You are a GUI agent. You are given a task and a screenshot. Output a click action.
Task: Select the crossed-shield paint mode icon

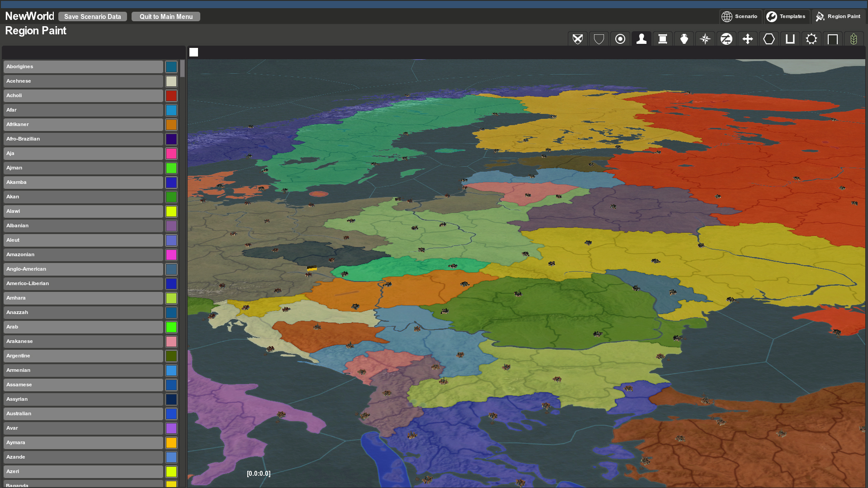coord(578,39)
